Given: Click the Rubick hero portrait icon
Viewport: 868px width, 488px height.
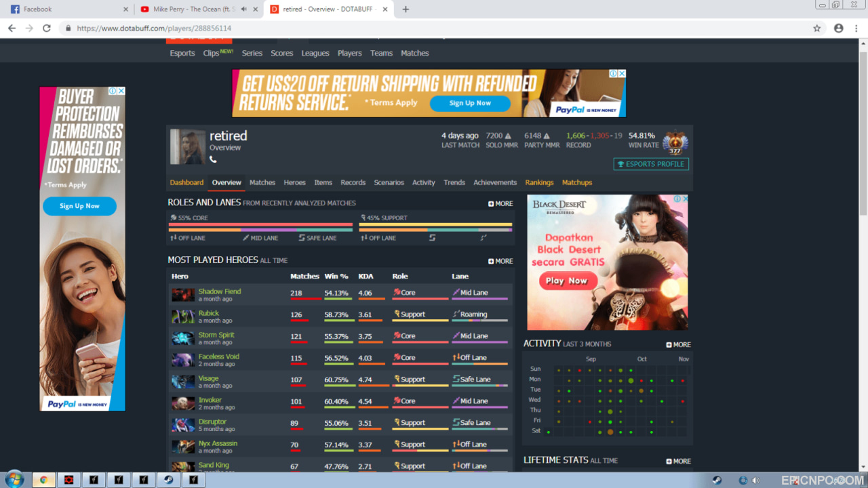Looking at the screenshot, I should tap(182, 317).
